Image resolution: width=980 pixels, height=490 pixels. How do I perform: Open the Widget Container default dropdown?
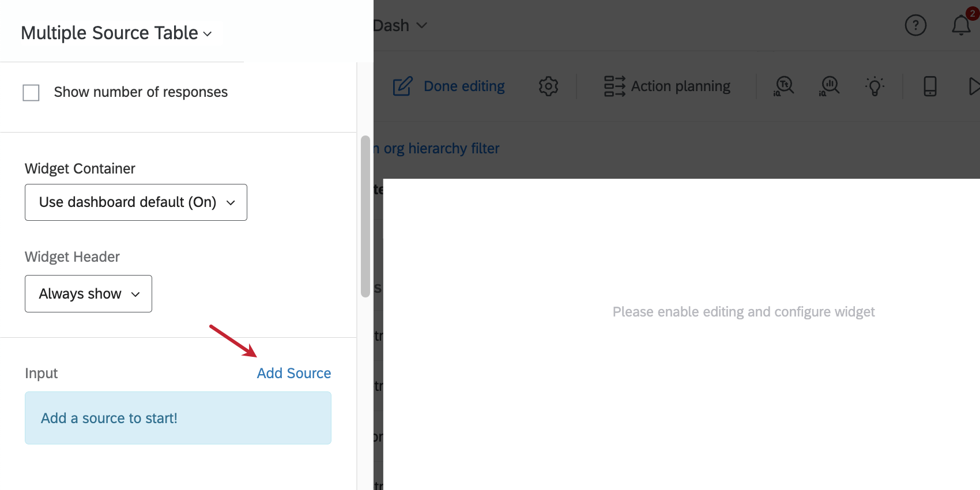coord(135,202)
